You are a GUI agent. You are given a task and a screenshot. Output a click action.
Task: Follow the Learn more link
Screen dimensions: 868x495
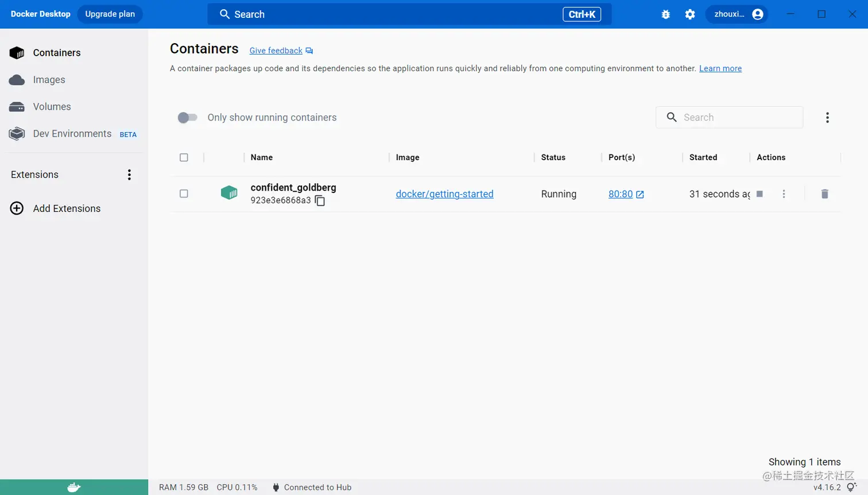(x=720, y=68)
